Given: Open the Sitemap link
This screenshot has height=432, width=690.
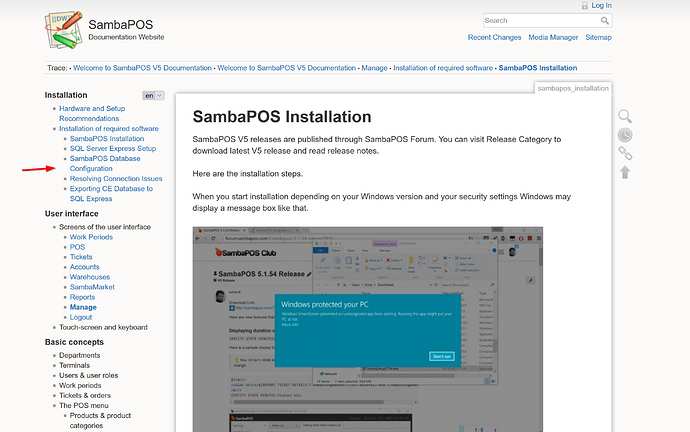Looking at the screenshot, I should (598, 37).
